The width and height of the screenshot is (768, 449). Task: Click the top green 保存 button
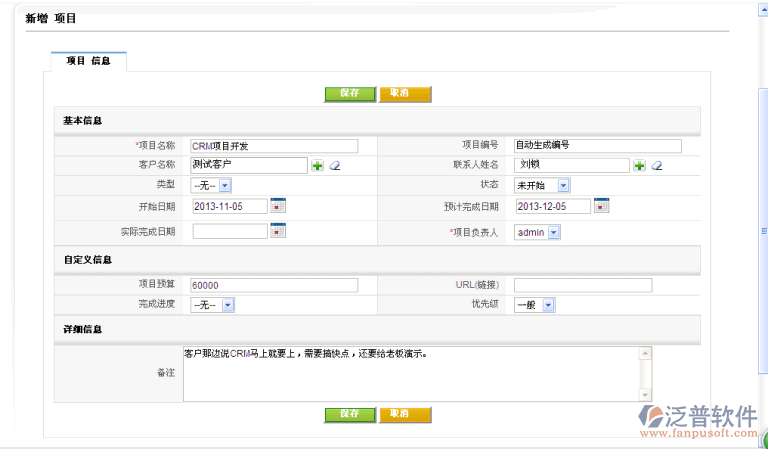pyautogui.click(x=349, y=93)
